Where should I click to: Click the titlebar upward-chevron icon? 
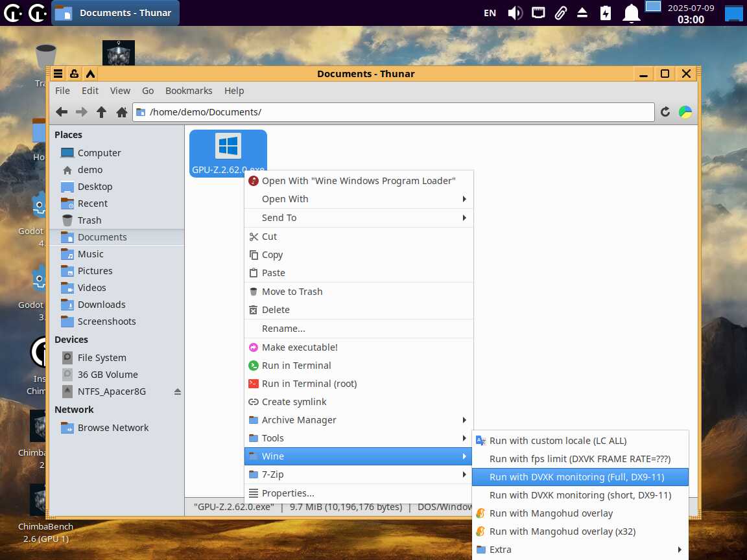pyautogui.click(x=90, y=73)
